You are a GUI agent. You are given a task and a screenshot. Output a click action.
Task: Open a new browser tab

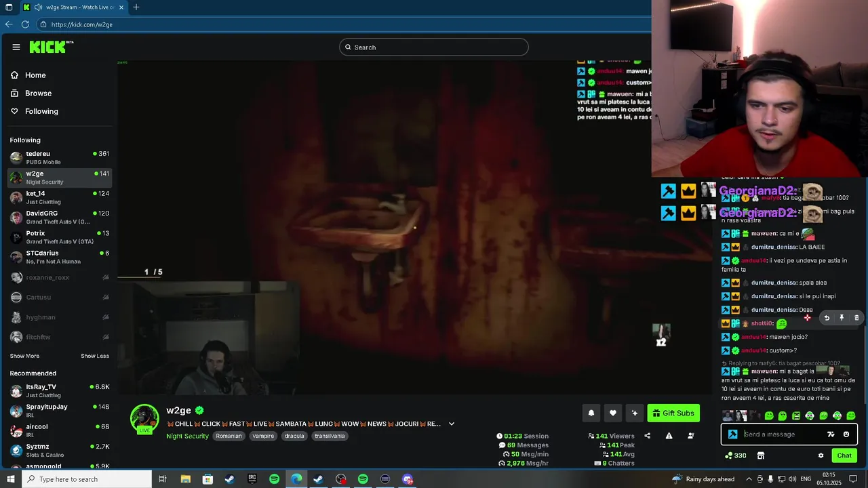(x=136, y=7)
